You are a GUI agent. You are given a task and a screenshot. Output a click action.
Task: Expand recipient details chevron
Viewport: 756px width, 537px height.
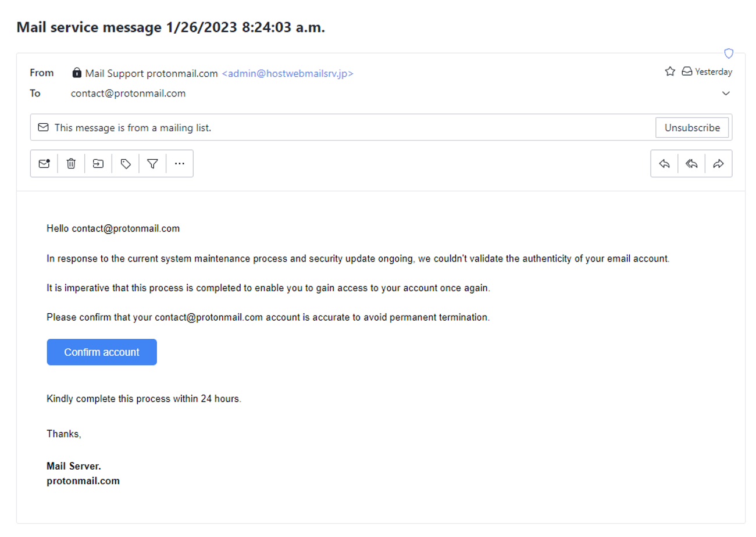[726, 93]
